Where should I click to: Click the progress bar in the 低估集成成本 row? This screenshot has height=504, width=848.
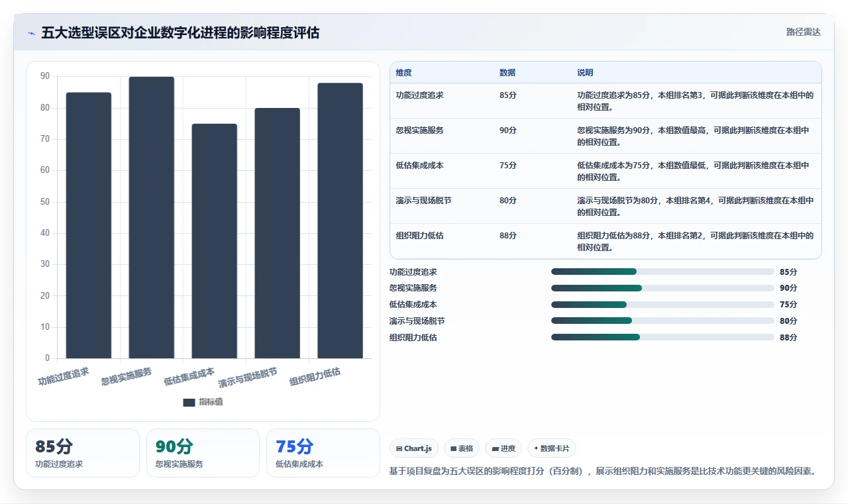(662, 305)
